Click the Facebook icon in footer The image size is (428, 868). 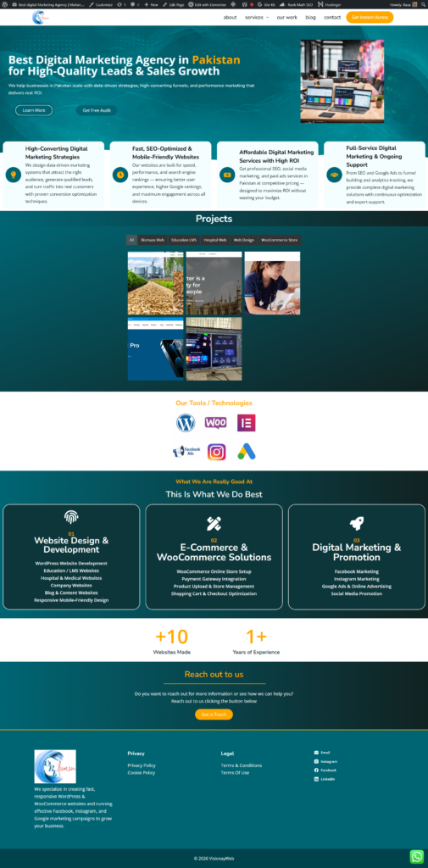point(316,770)
